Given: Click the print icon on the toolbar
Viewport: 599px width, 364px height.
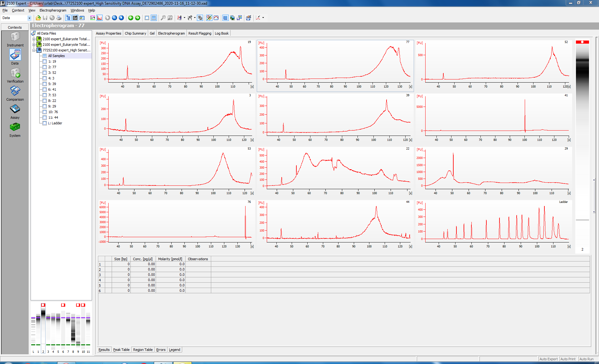Looking at the screenshot, I should (59, 18).
